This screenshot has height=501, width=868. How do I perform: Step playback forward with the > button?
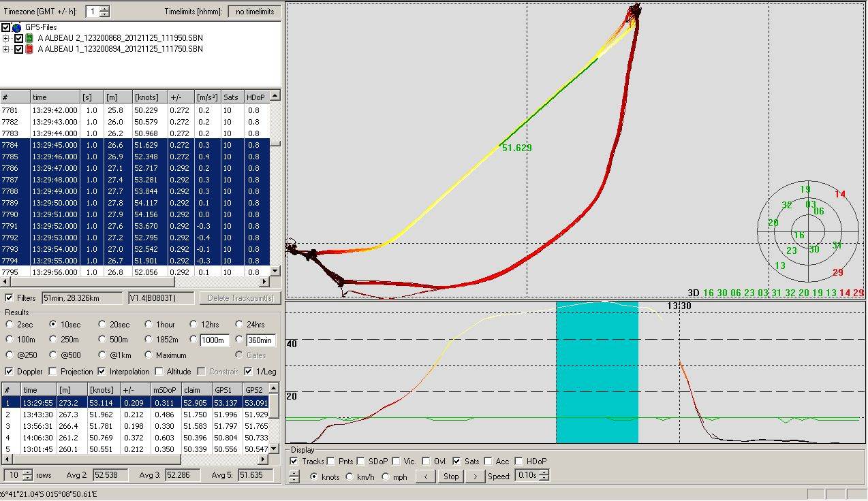pos(475,476)
